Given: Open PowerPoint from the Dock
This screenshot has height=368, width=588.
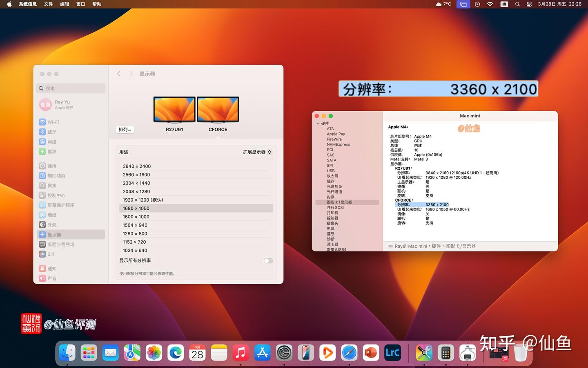Looking at the screenshot, I should point(370,352).
